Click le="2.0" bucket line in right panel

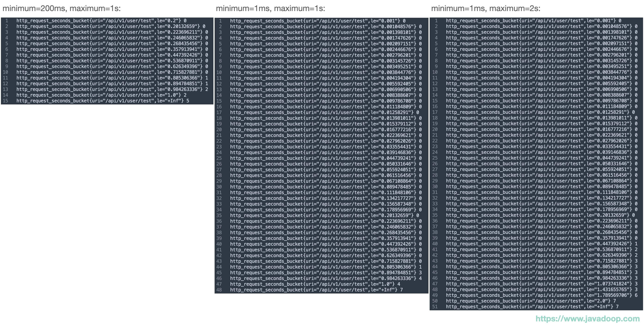(x=531, y=301)
